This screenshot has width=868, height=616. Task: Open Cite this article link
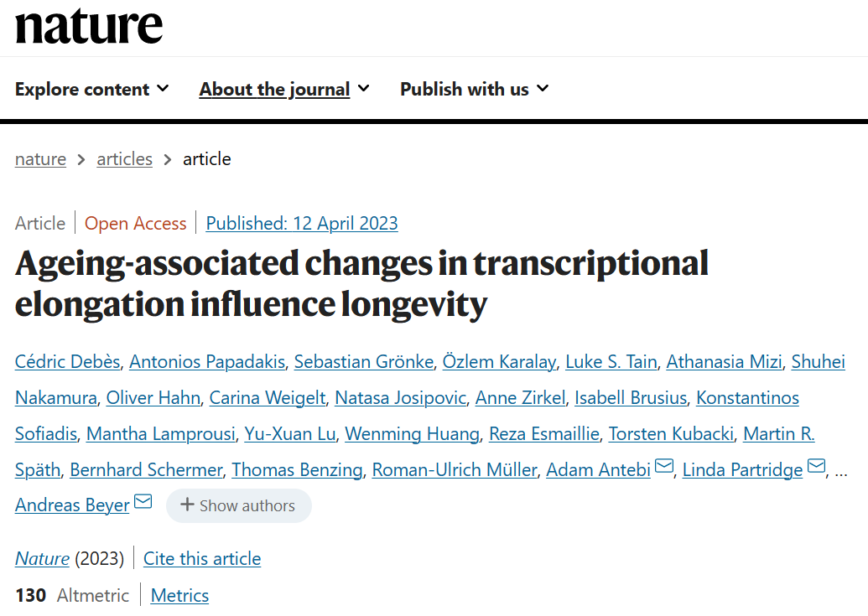coord(202,558)
